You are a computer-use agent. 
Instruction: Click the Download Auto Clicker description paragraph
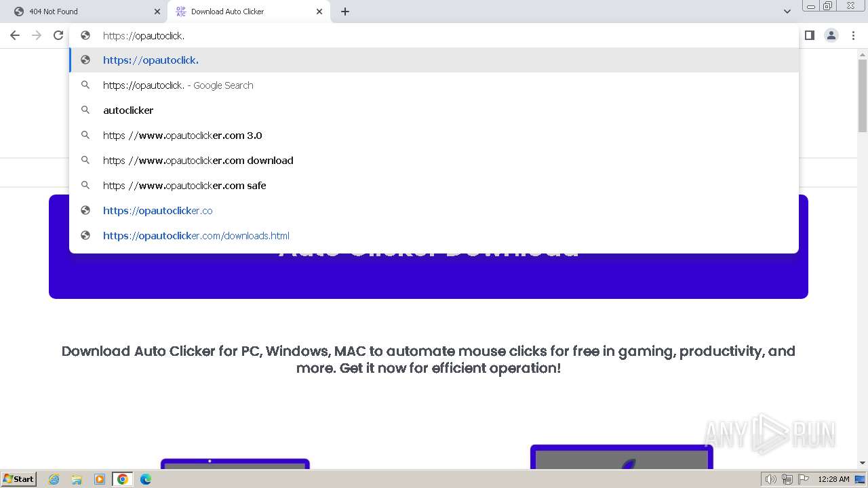pyautogui.click(x=429, y=360)
